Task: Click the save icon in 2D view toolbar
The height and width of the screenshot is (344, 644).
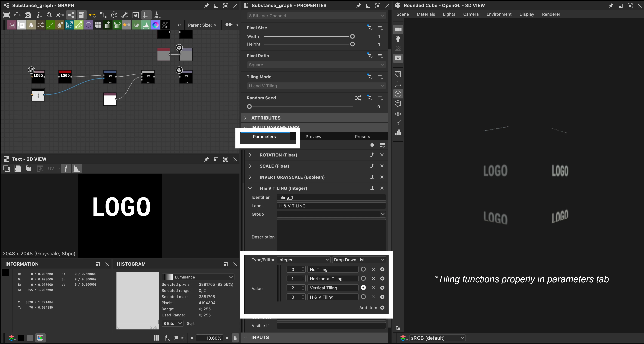Action: (17, 169)
